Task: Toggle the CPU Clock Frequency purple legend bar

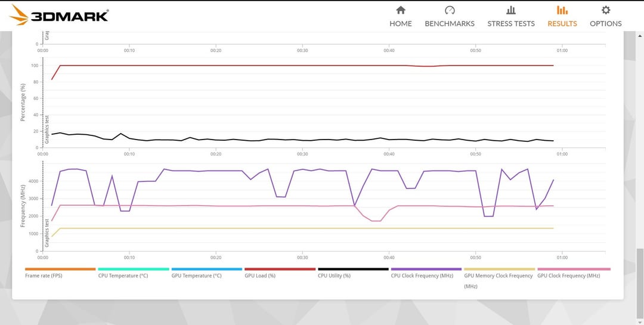Action: click(x=426, y=269)
